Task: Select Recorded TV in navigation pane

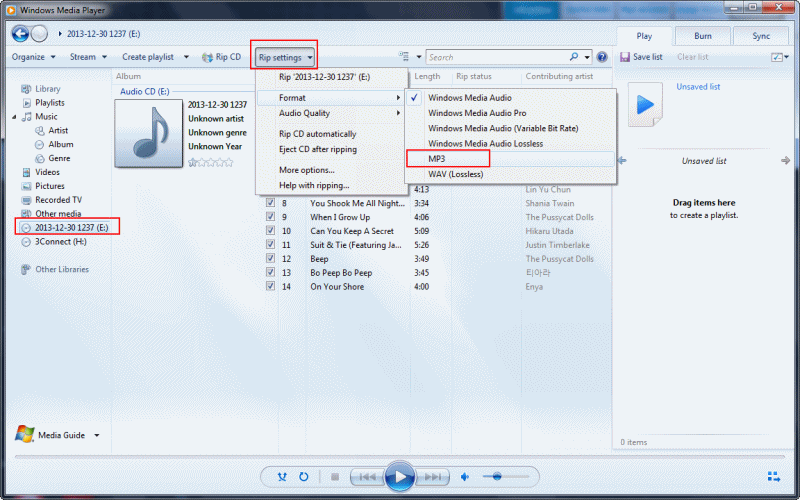Action: 58,199
